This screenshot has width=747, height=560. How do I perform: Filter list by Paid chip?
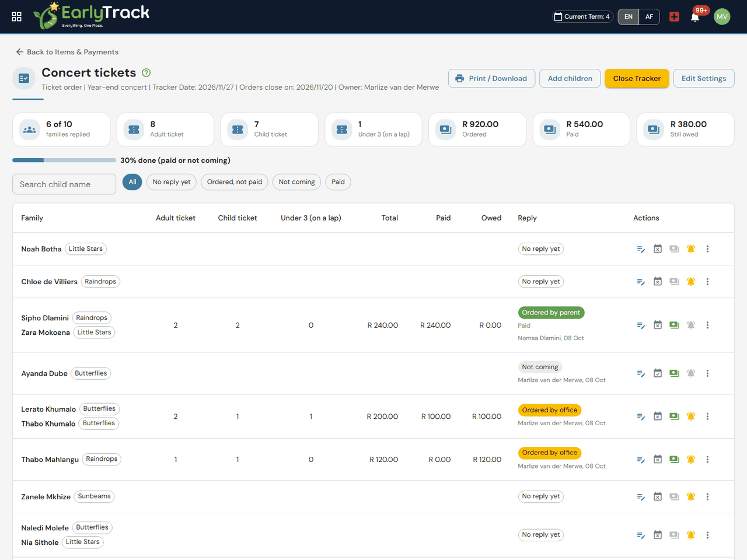(338, 182)
